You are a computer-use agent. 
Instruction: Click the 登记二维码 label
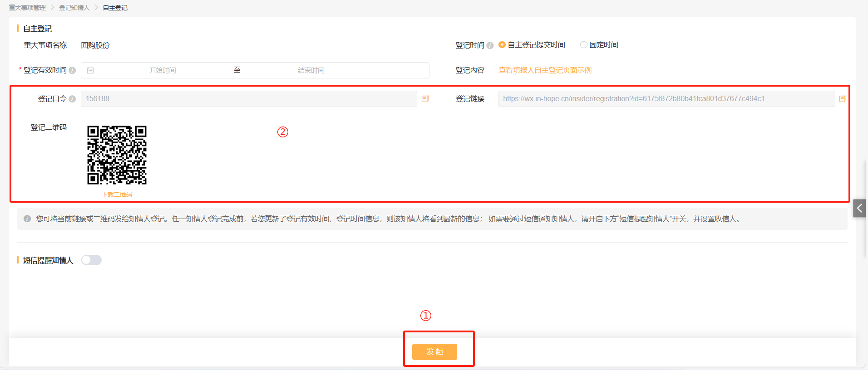coord(49,127)
